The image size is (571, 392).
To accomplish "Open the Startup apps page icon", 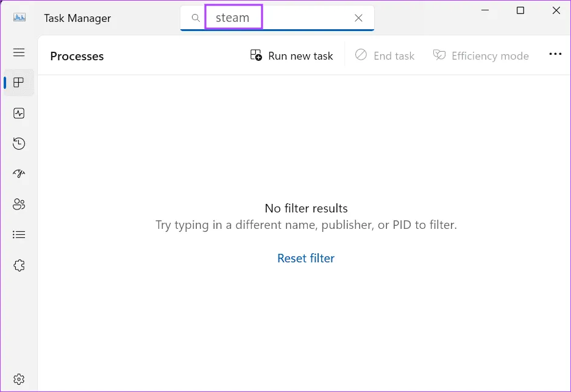I will pyautogui.click(x=19, y=174).
